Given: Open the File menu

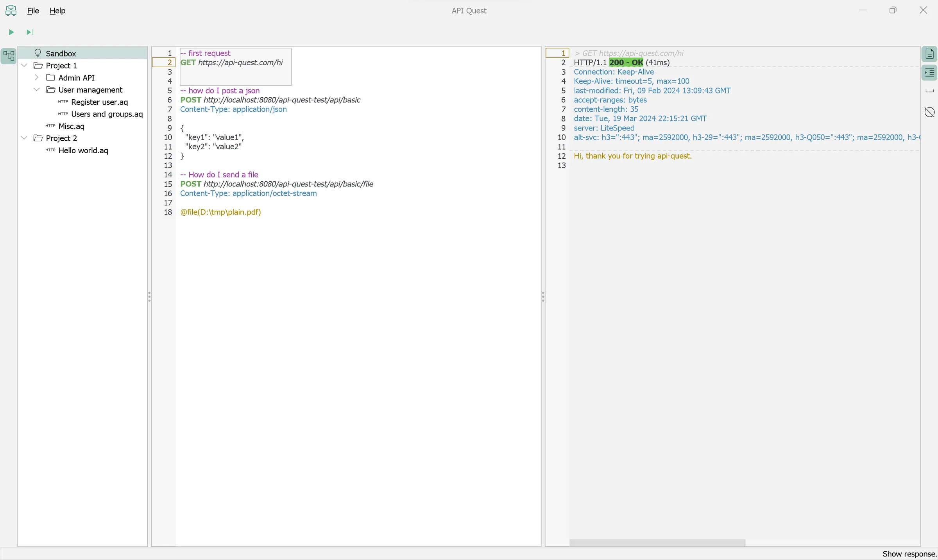Looking at the screenshot, I should tap(33, 11).
